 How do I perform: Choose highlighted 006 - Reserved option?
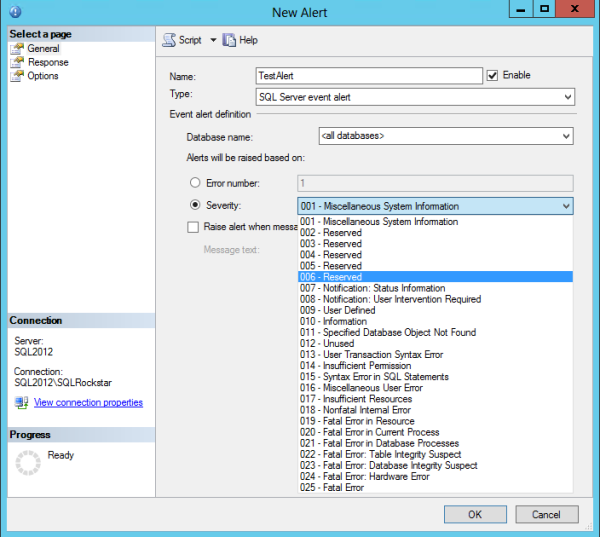tap(435, 277)
